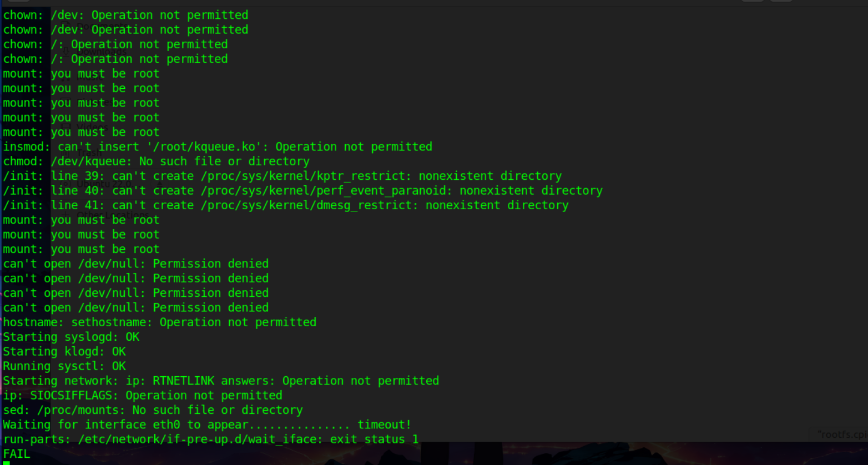This screenshot has height=465, width=868.
Task: Click the 'Waiting for interface eth0' timeout line
Action: (x=207, y=425)
